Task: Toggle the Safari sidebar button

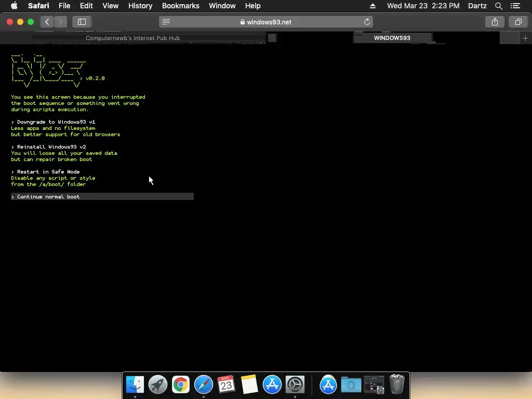Action: (x=82, y=22)
